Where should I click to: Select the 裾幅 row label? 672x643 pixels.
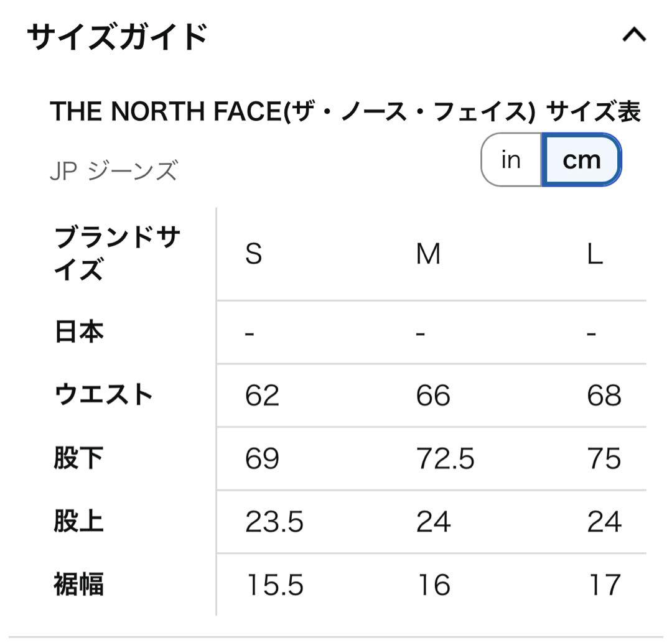pos(79,585)
